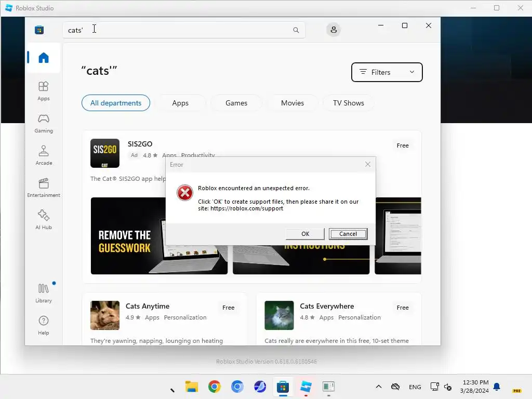Viewport: 532px width, 399px height.
Task: Click the search magnifier icon
Action: (x=296, y=30)
